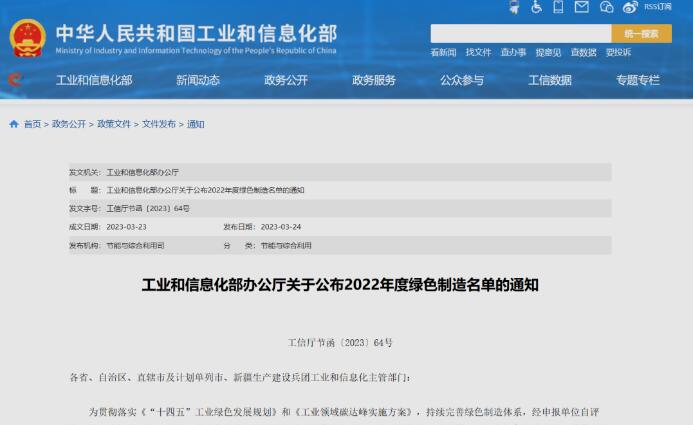The image size is (693, 425).
Task: Click the home icon in breadcrumb
Action: 13,124
